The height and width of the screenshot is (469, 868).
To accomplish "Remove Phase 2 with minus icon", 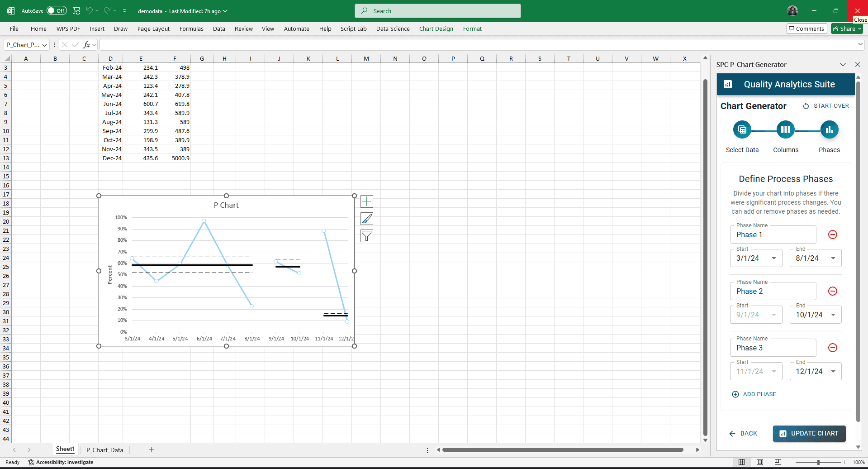I will 833,291.
